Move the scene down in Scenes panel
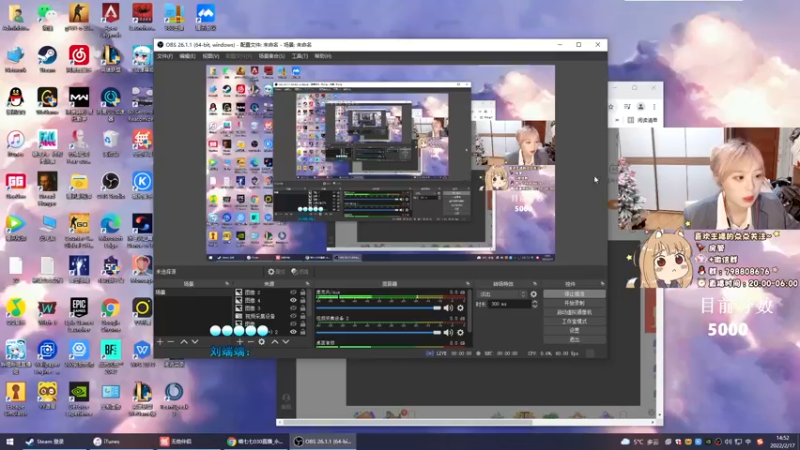Screen dimensions: 800x450 point(194,341)
